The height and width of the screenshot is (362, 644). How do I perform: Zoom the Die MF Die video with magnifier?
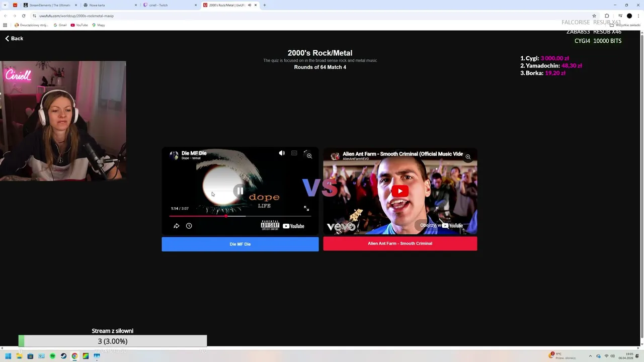point(309,156)
